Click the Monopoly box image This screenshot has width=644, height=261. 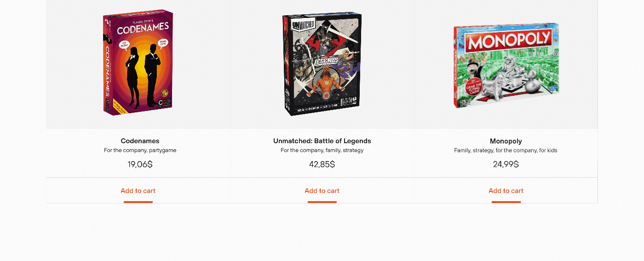[506, 65]
